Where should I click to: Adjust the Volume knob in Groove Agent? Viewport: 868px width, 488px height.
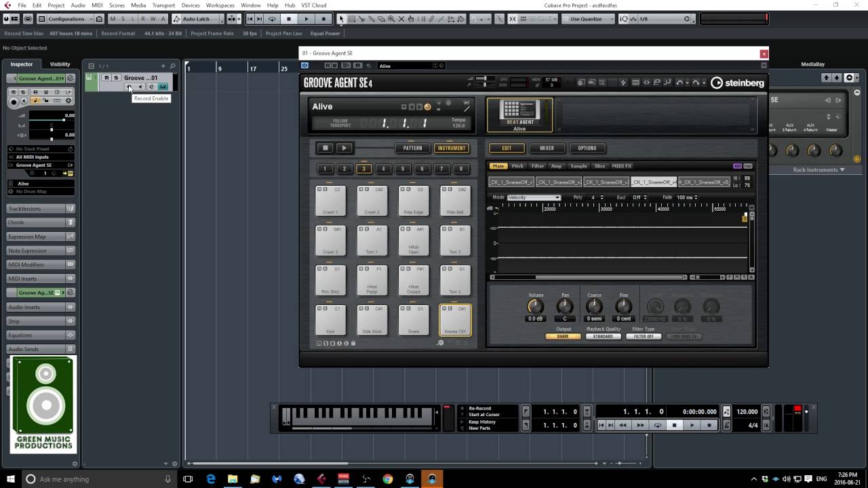coord(536,306)
